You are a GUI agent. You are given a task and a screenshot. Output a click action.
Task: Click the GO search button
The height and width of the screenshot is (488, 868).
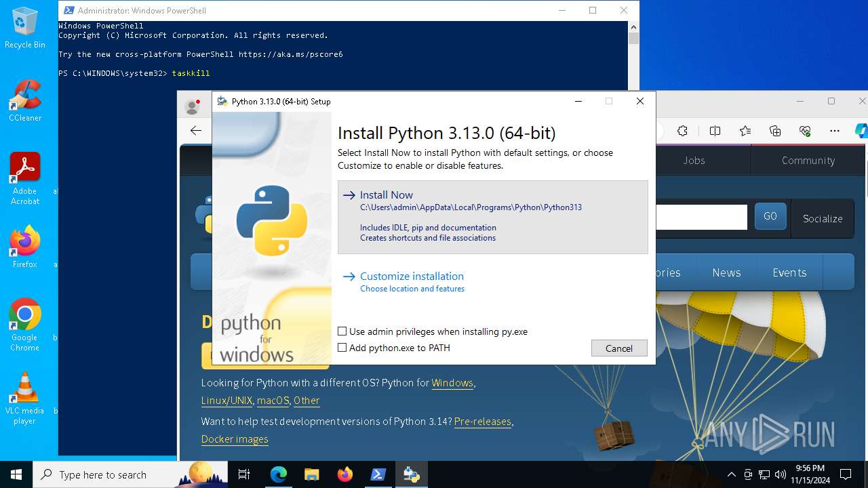(770, 216)
